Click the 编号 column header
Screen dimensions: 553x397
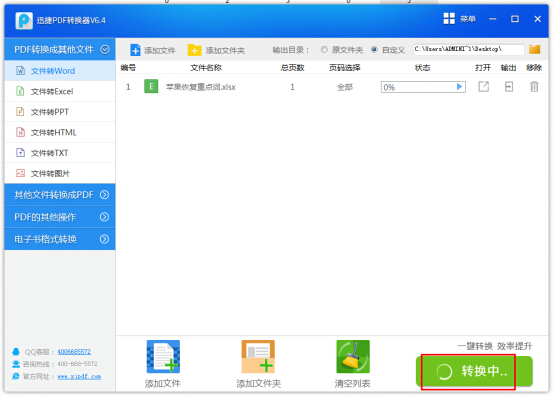click(128, 67)
